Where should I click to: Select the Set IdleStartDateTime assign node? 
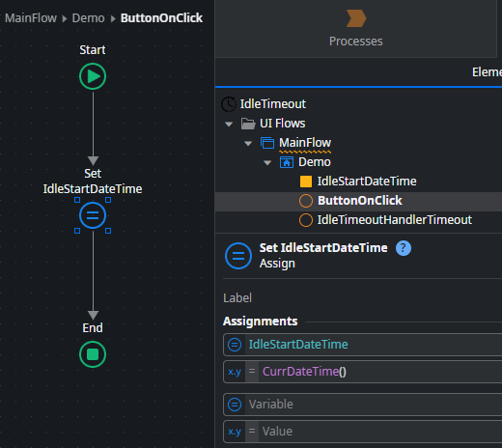[x=93, y=215]
